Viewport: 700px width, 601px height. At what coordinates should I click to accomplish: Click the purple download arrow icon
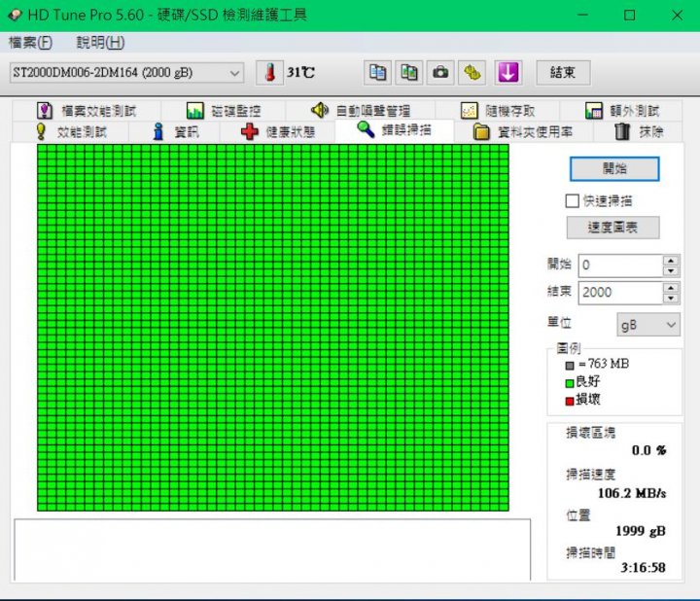pyautogui.click(x=508, y=72)
